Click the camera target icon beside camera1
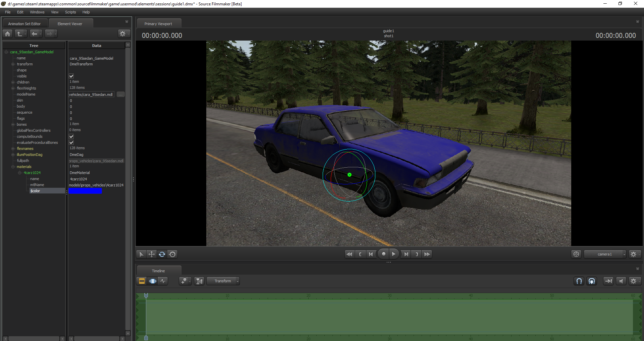This screenshot has width=644, height=341. pos(576,254)
